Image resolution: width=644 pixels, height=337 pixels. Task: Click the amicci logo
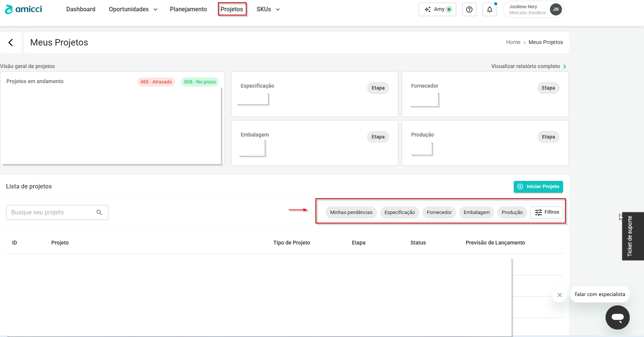tap(23, 9)
